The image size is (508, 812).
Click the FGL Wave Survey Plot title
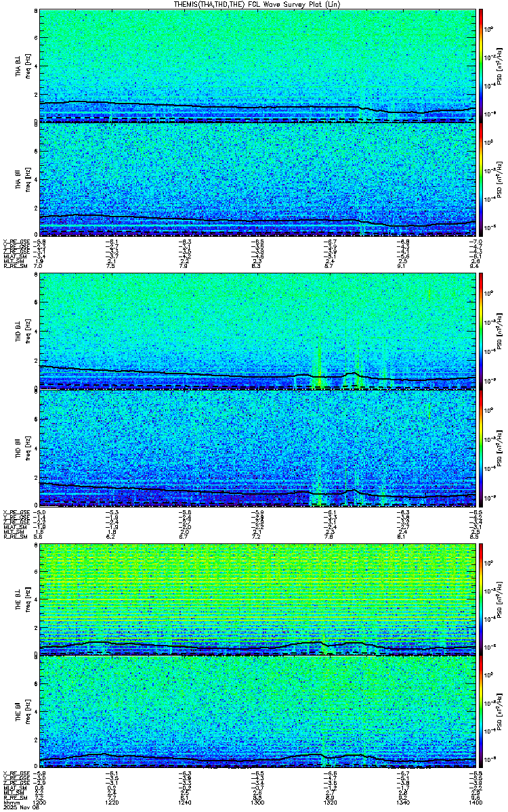click(x=257, y=4)
